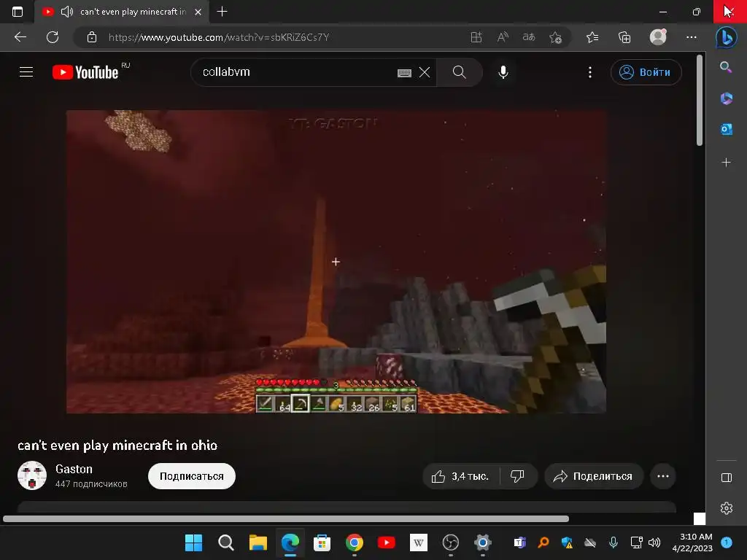747x560 pixels.
Task: Open more actions menu beside Поделиться
Action: click(662, 476)
